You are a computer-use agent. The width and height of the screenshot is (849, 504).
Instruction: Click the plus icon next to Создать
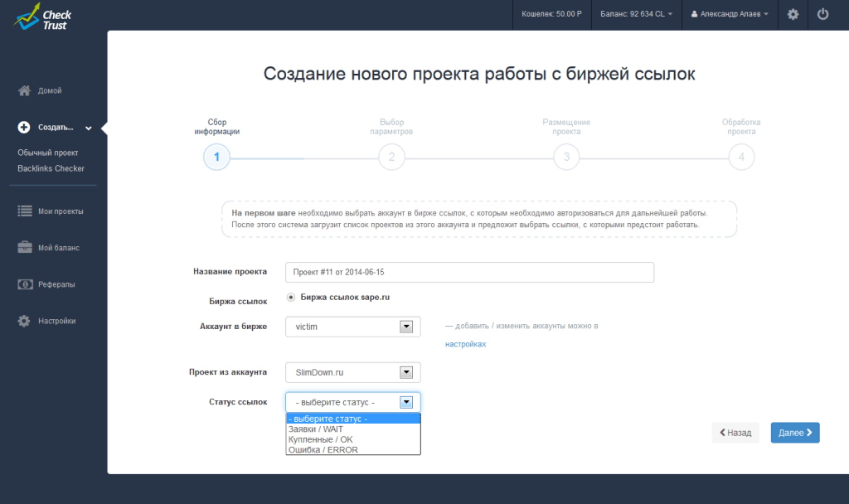tap(22, 127)
